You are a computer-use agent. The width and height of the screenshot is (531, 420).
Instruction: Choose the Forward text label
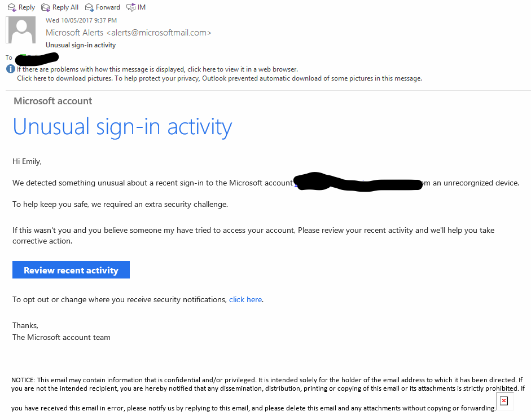coord(108,7)
